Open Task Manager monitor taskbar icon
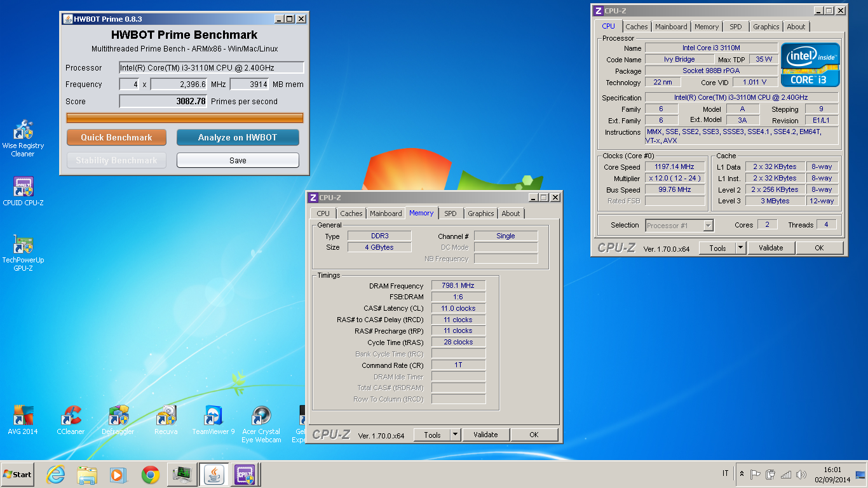Screen dimensions: 868x488 183,475
